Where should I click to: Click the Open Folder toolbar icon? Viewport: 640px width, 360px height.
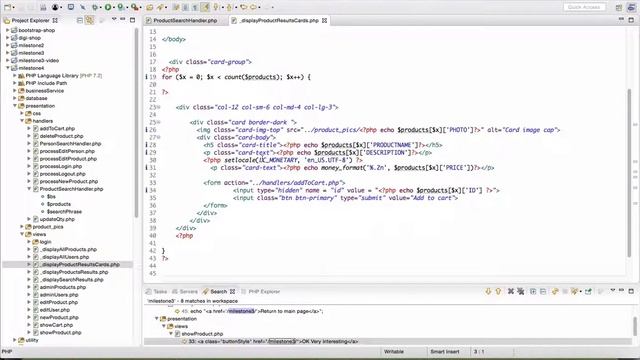tap(149, 7)
